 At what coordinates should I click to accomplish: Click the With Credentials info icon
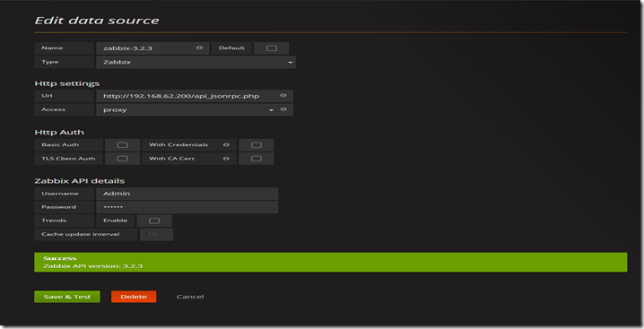(x=226, y=144)
